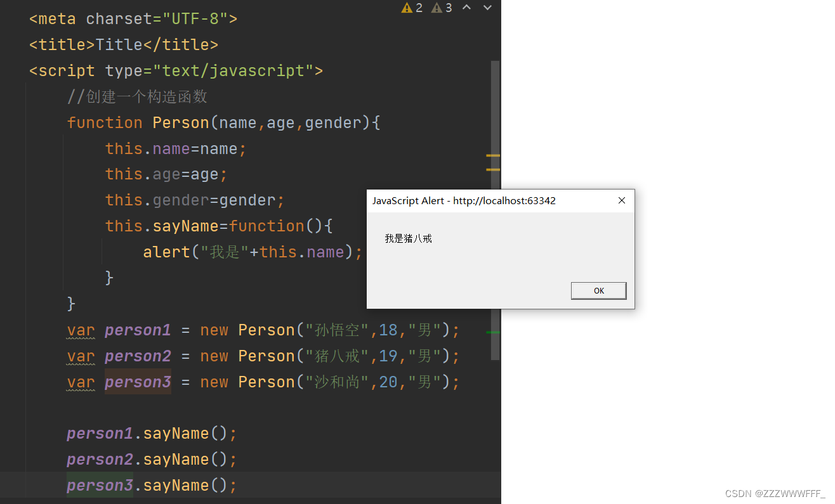Close the JavaScript Alert dialog with X

point(622,200)
